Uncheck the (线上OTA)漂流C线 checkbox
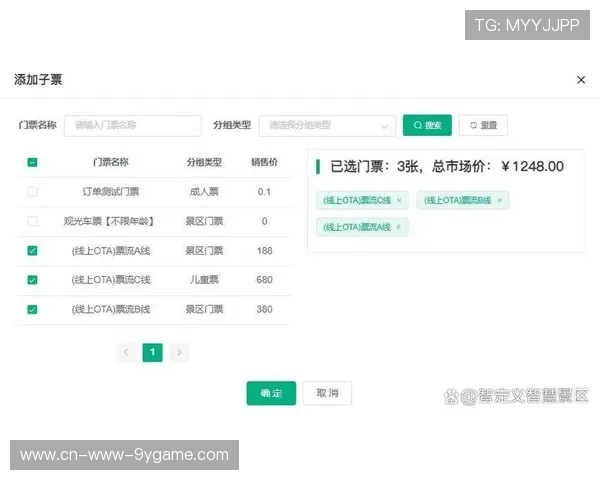The height and width of the screenshot is (480, 600). coord(33,280)
